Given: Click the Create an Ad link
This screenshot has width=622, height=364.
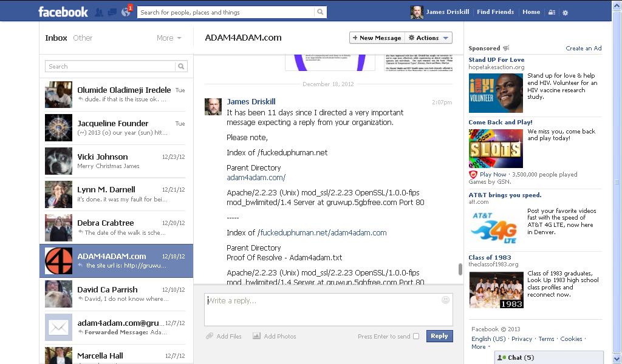Looking at the screenshot, I should (584, 48).
